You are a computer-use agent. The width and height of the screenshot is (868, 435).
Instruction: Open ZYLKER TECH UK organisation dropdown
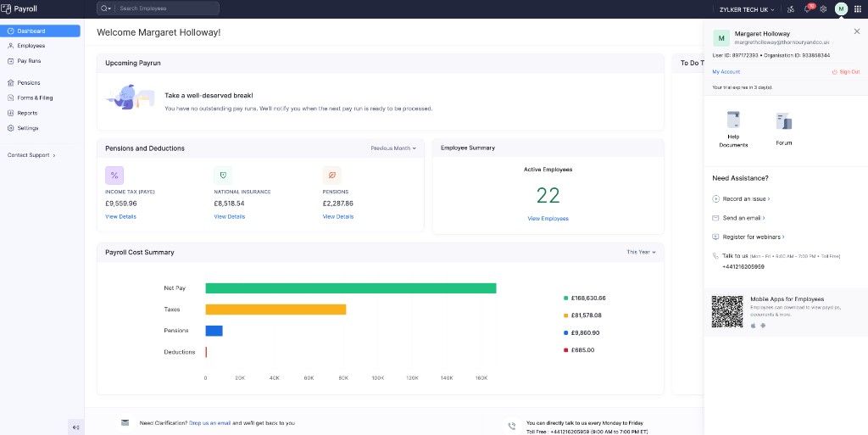(747, 9)
